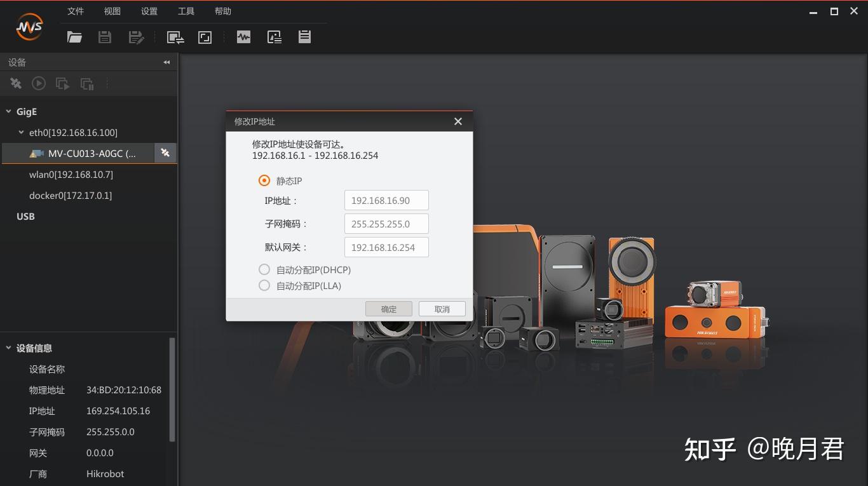Confirm IP change with 确定 button
This screenshot has width=868, height=486.
tap(388, 309)
